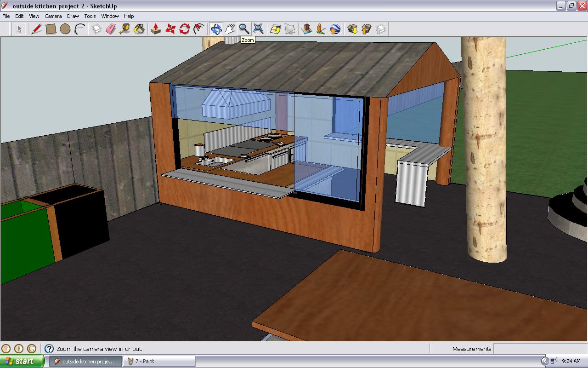Open the Windows start button
588x368 pixels.
pos(23,361)
